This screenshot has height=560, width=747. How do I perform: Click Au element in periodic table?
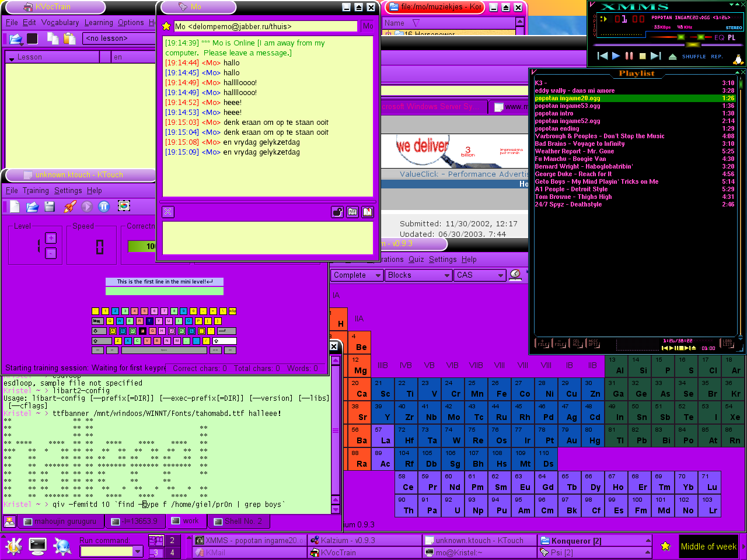click(569, 436)
